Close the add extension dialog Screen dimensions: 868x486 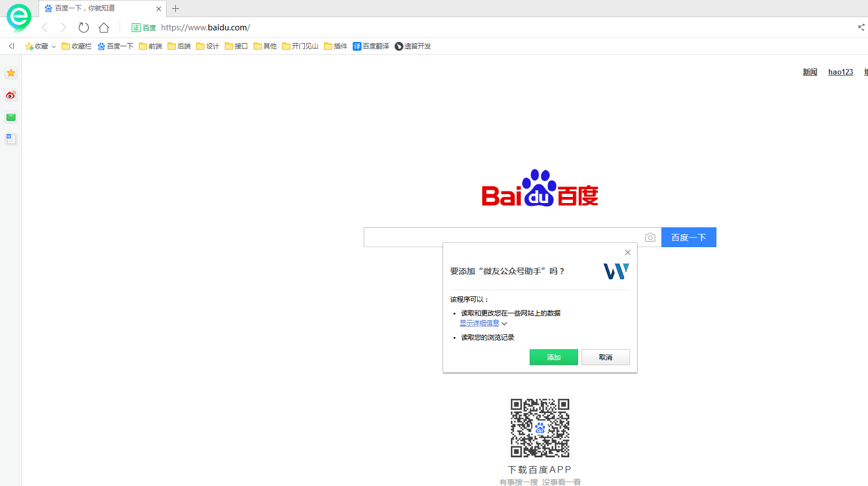tap(627, 252)
